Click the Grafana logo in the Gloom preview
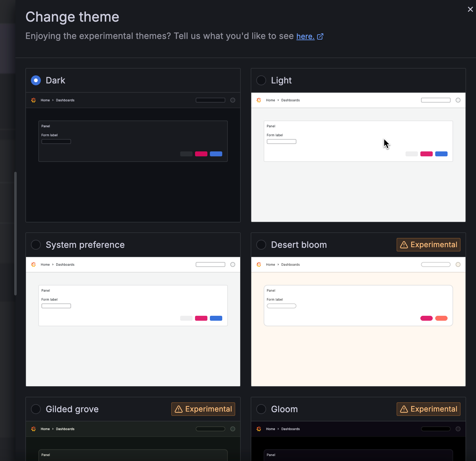The width and height of the screenshot is (476, 461). (x=259, y=429)
